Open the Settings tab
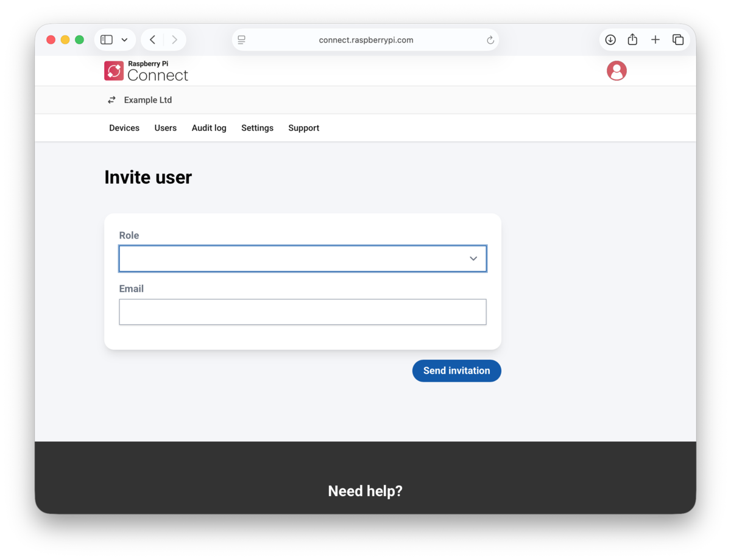The image size is (731, 560). point(257,128)
